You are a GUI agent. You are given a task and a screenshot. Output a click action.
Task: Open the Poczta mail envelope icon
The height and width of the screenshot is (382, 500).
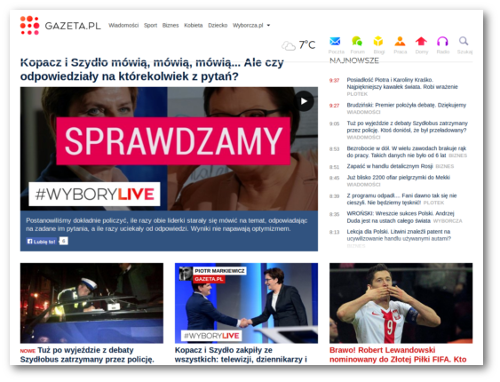(x=335, y=41)
